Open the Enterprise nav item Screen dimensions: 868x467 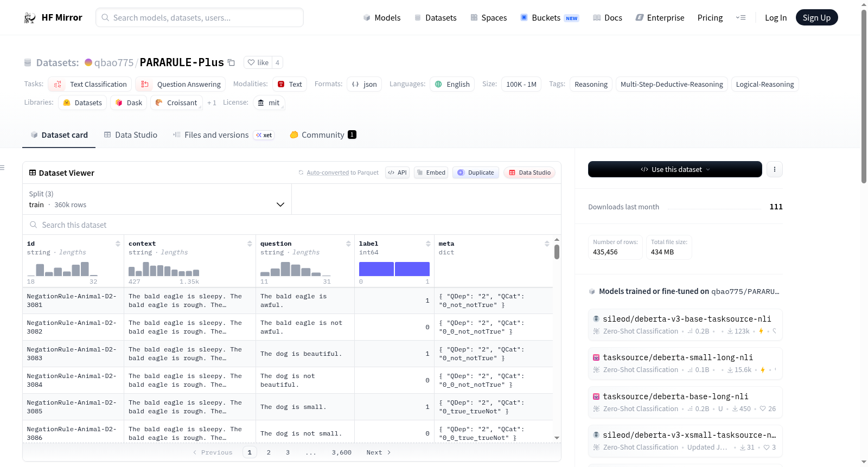pyautogui.click(x=660, y=18)
